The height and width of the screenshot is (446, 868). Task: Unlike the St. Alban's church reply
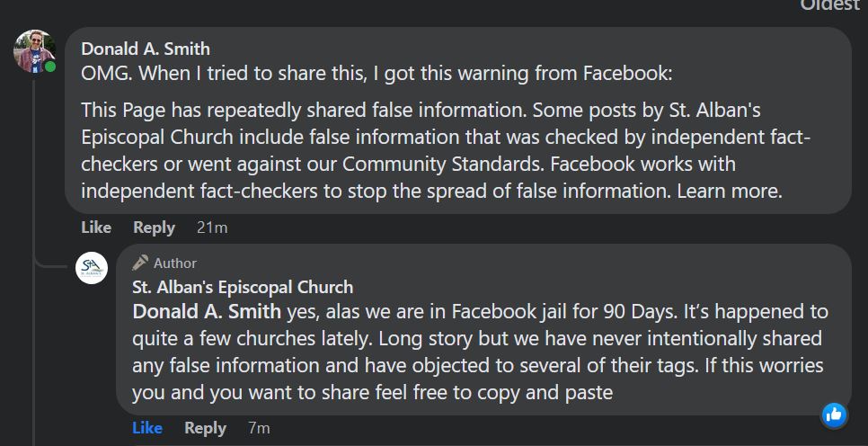pyautogui.click(x=147, y=428)
